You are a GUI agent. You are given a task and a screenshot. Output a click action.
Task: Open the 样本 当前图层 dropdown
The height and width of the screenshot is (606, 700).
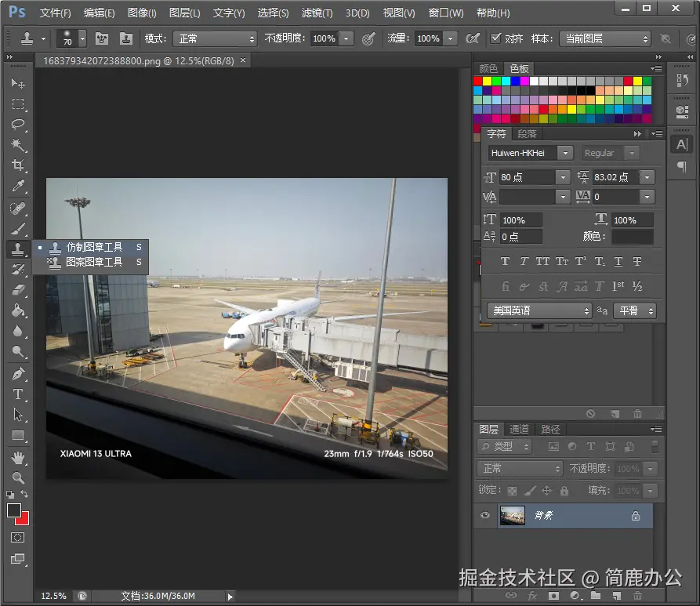(605, 39)
